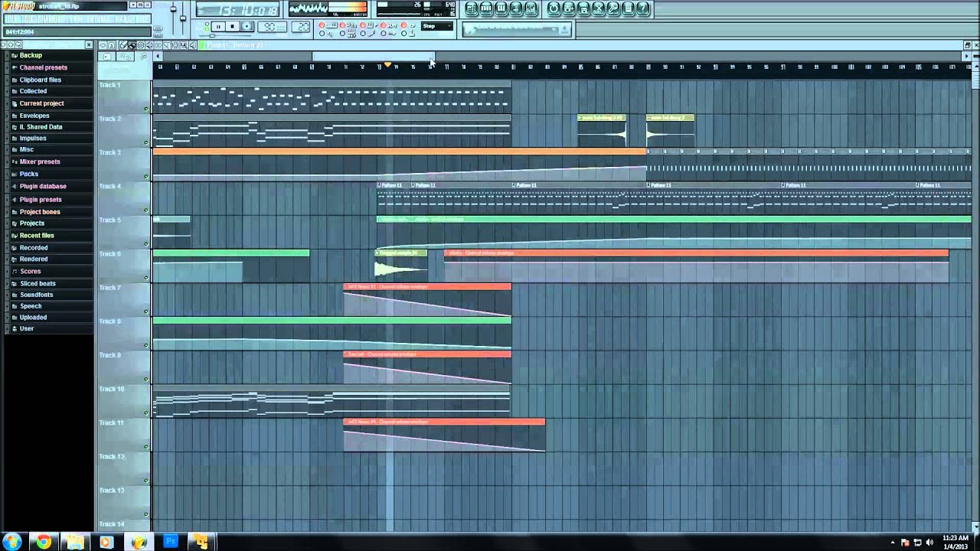Close the Browser panel with X button
Viewport: 980px width, 551px height.
pos(89,45)
